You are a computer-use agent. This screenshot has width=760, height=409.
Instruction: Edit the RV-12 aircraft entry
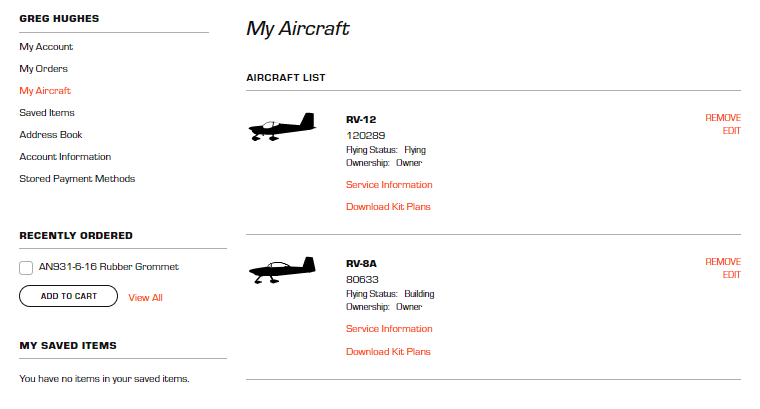(x=731, y=131)
